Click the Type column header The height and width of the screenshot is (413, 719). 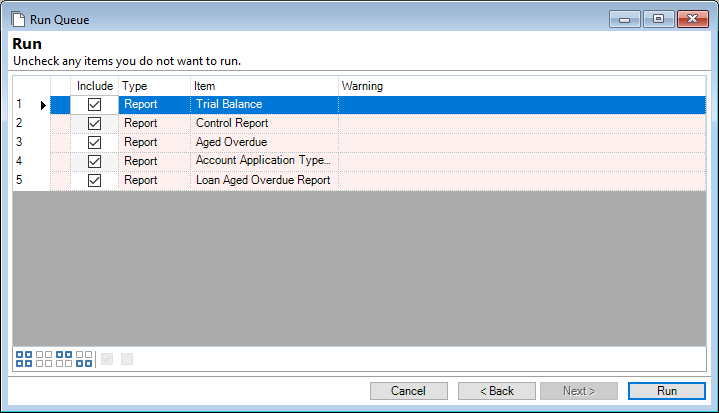click(x=155, y=86)
